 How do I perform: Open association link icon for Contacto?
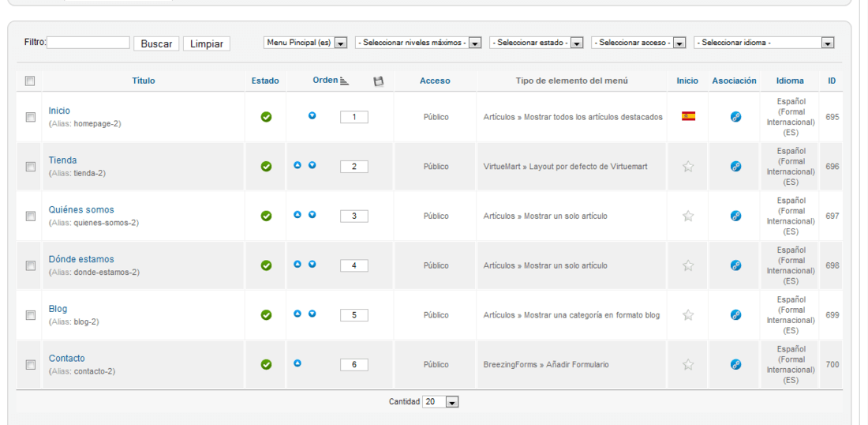(x=735, y=365)
